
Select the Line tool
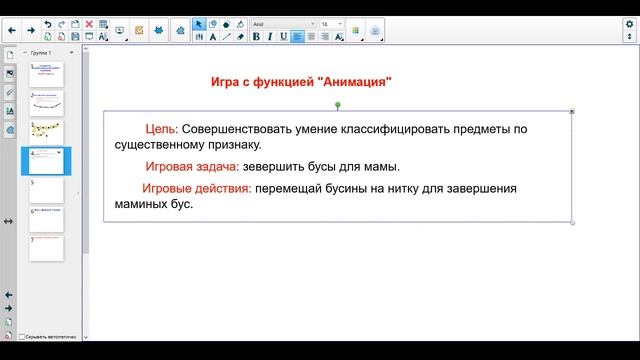[x=227, y=37]
